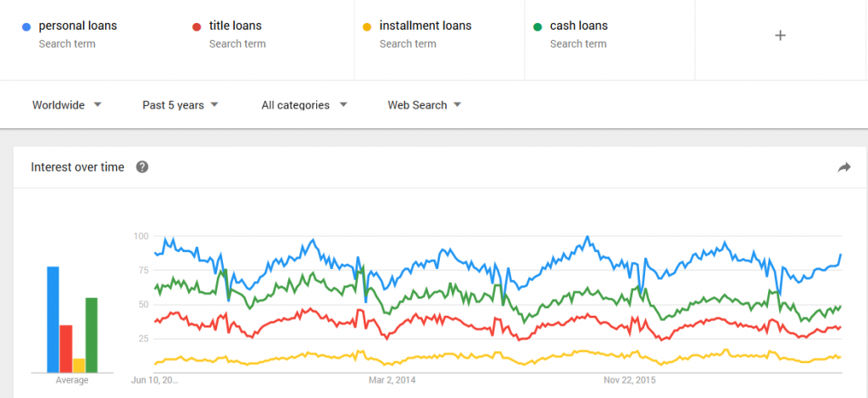Expand the All categories dropdown
This screenshot has width=868, height=398.
[x=304, y=105]
